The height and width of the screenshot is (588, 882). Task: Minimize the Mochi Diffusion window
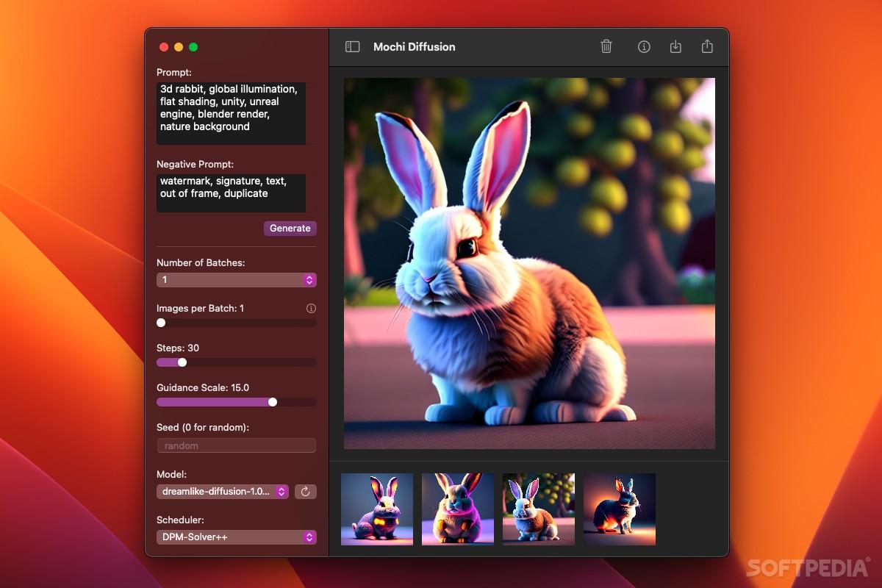(179, 47)
